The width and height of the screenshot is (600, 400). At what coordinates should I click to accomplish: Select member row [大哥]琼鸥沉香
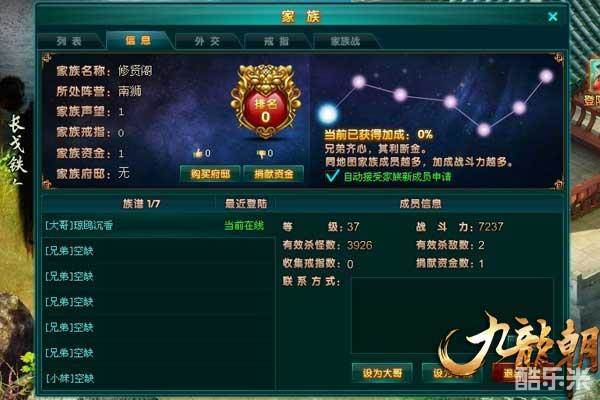point(158,225)
